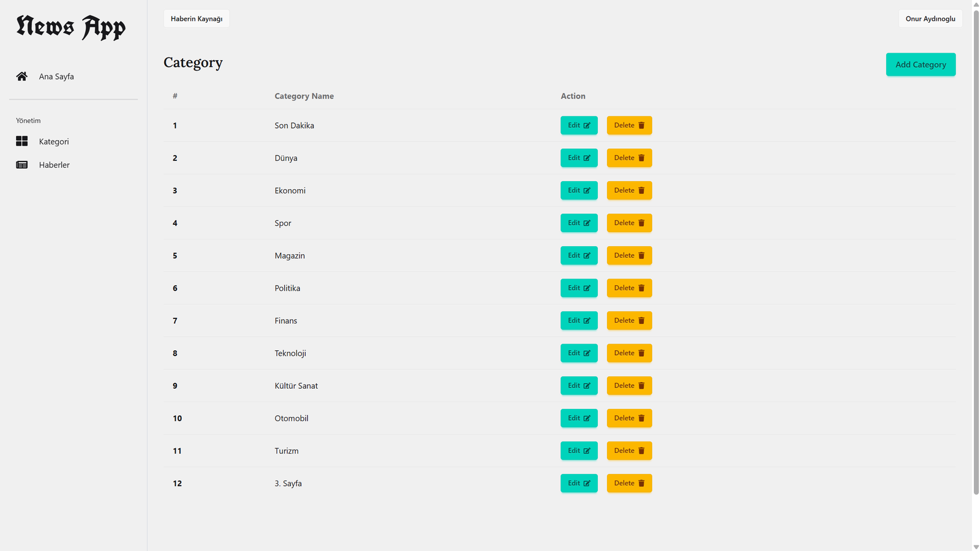Delete the Kültür Sanat category
This screenshot has width=980, height=551.
point(629,386)
